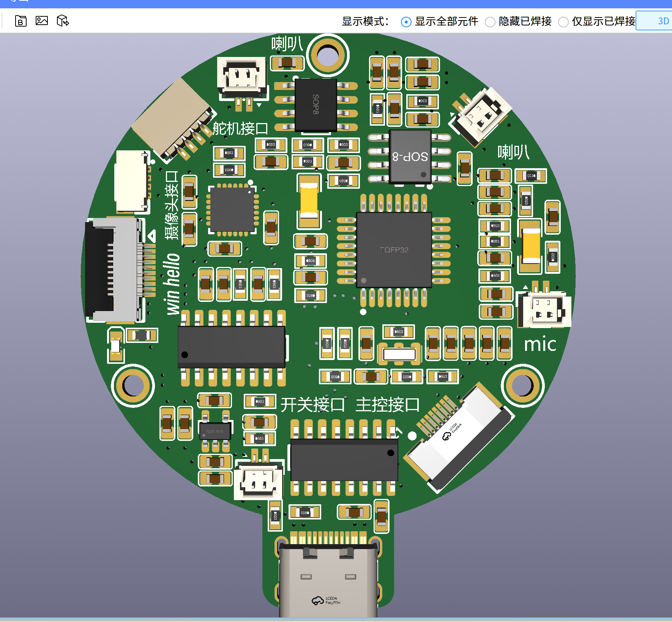The image size is (672, 622).
Task: Open the BOM file icon in the toolbar
Action: (x=21, y=21)
